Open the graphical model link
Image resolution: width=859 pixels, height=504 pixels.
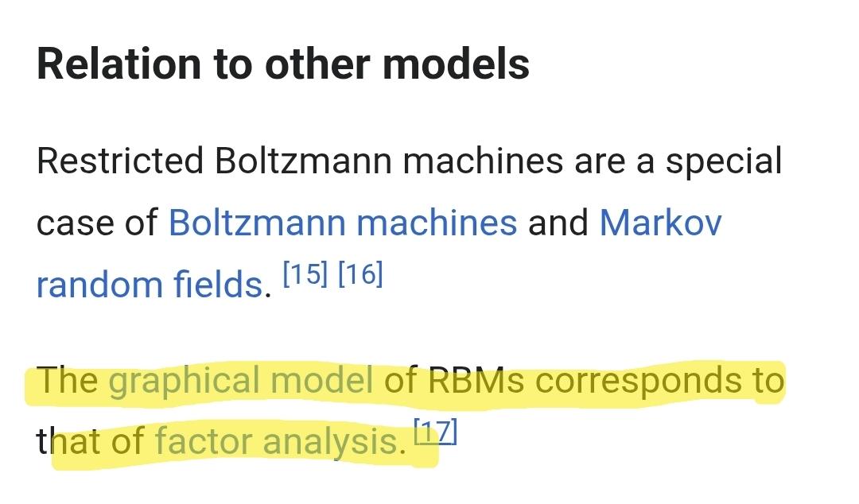(241, 380)
